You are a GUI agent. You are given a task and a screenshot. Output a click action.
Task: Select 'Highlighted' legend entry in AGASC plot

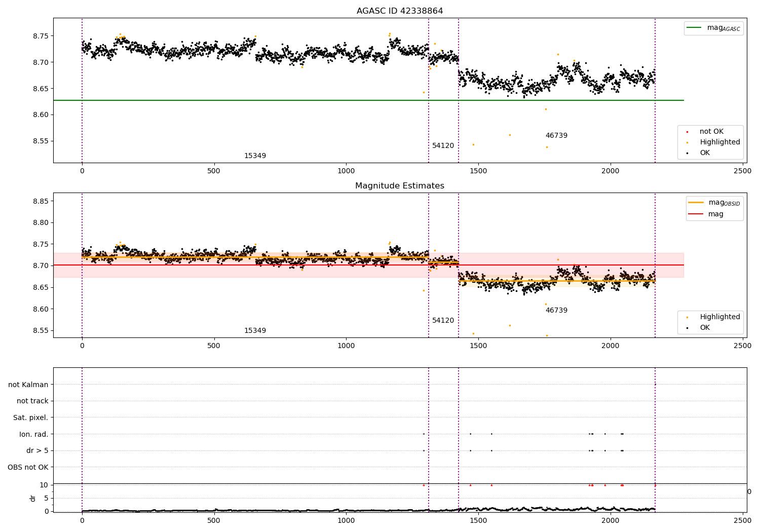pyautogui.click(x=719, y=142)
